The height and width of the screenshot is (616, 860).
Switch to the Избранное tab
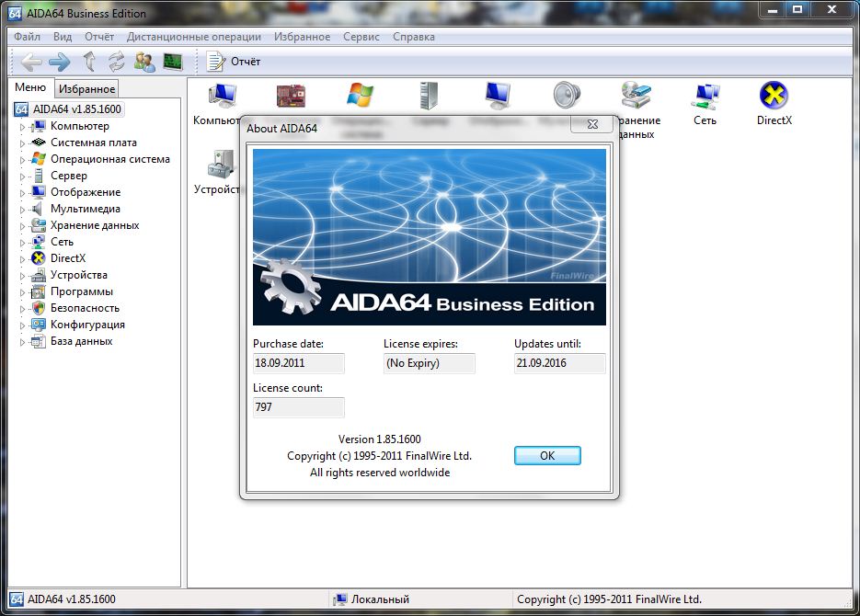86,89
